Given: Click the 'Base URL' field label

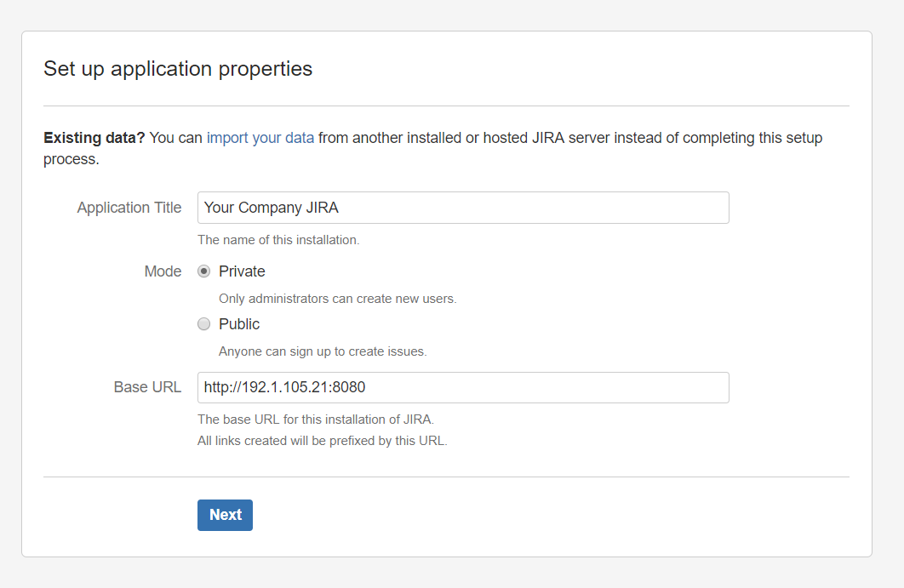Looking at the screenshot, I should pos(147,387).
